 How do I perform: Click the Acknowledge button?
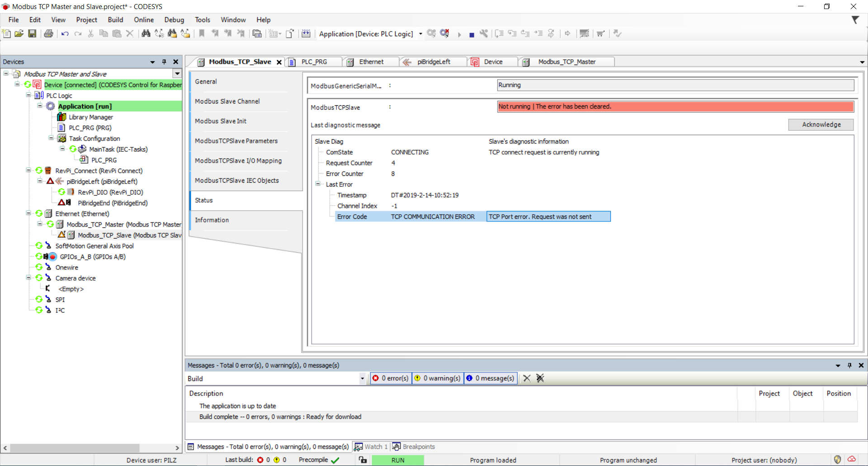pyautogui.click(x=821, y=125)
